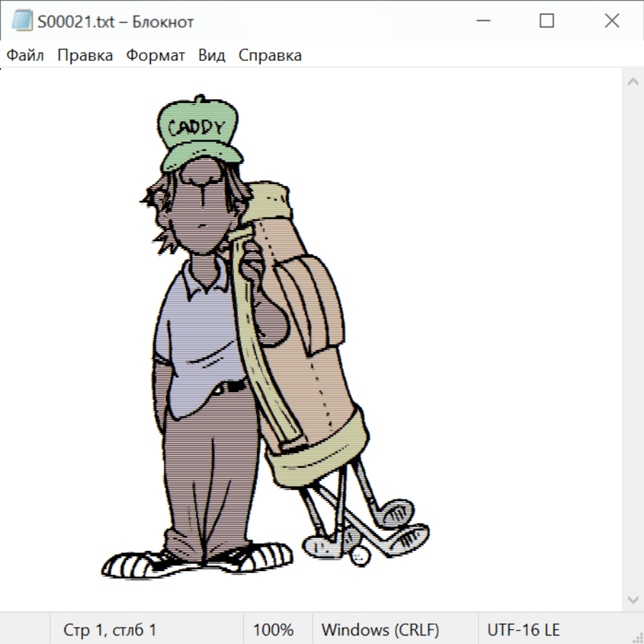Open the Вид menu
644x644 pixels.
click(211, 56)
